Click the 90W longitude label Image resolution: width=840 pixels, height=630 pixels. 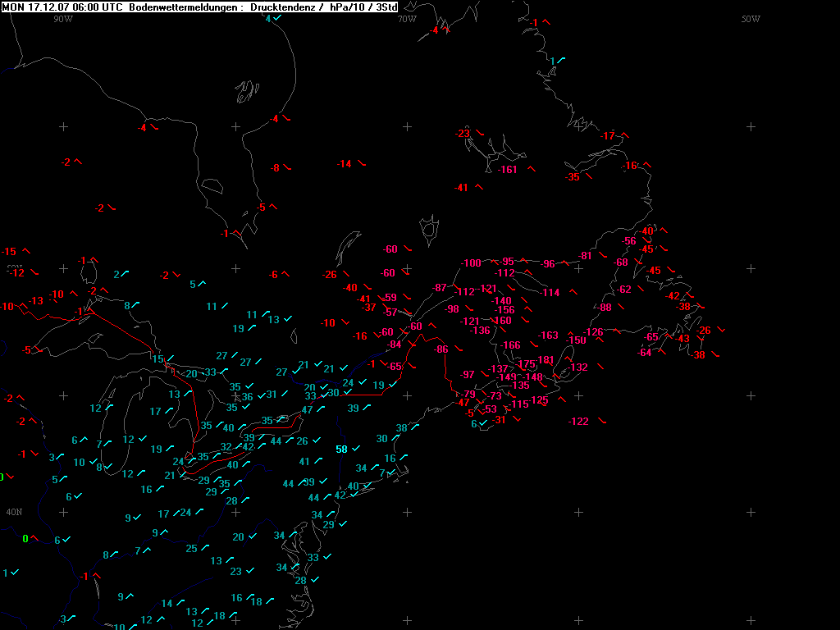click(x=62, y=19)
